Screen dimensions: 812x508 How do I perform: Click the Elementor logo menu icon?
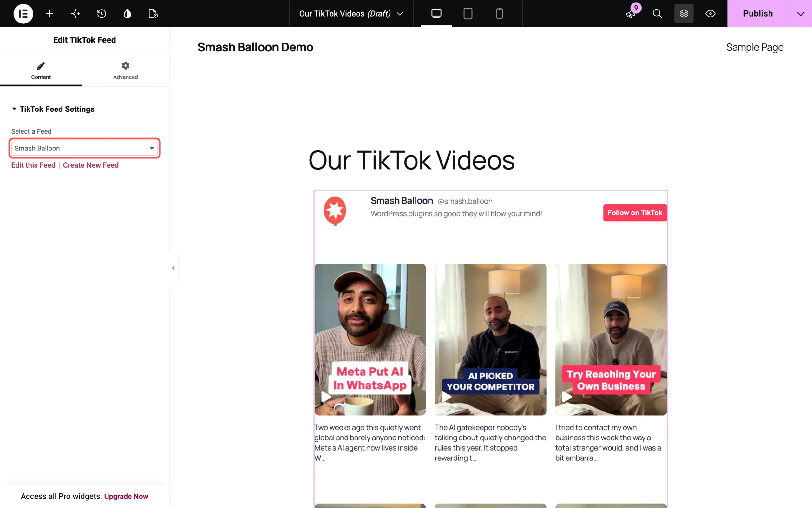tap(23, 13)
